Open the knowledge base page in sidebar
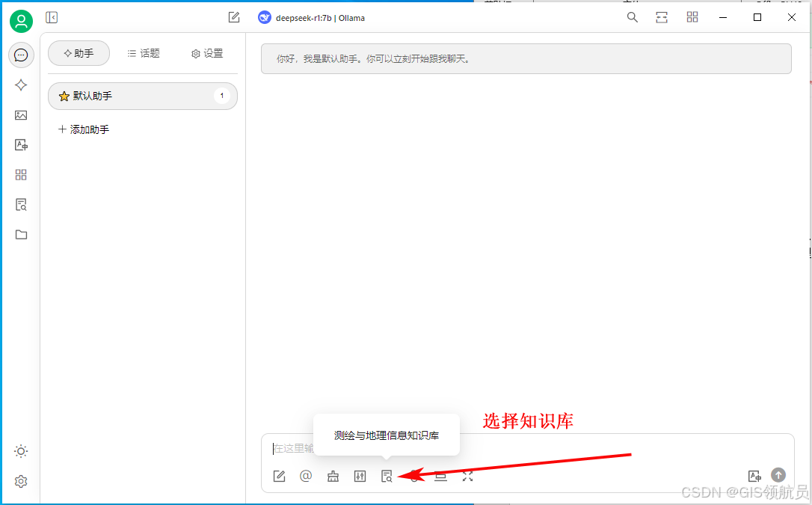This screenshot has width=812, height=505. pos(21,204)
